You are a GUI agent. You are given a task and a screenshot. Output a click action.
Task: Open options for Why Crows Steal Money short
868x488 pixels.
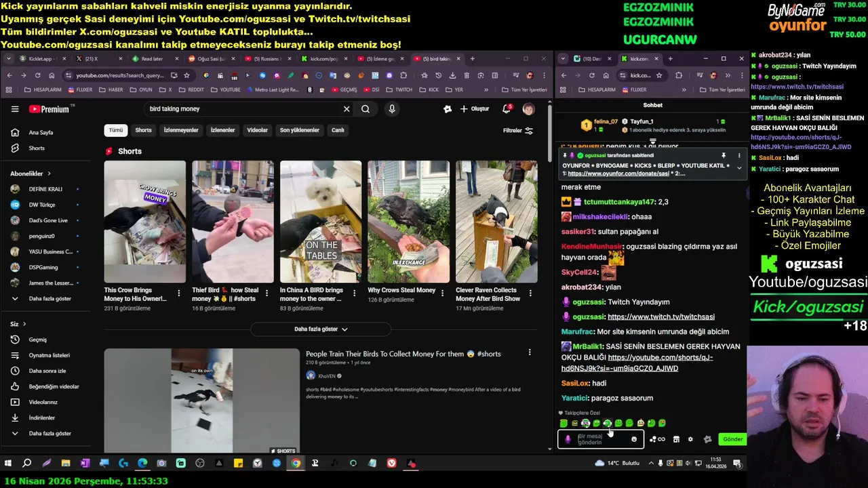point(443,293)
